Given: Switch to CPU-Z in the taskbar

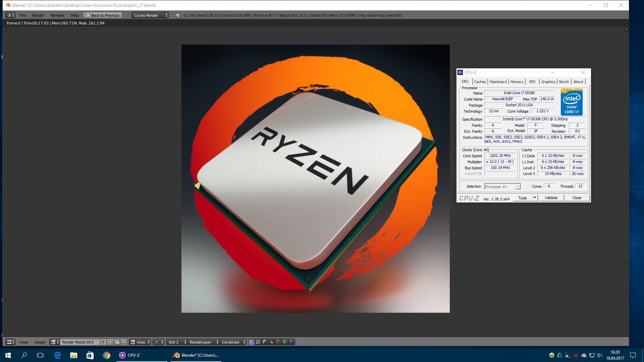Looking at the screenshot, I should coord(142,355).
